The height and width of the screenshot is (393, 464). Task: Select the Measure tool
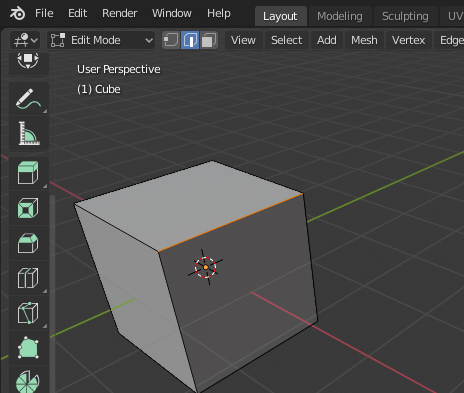coord(29,133)
